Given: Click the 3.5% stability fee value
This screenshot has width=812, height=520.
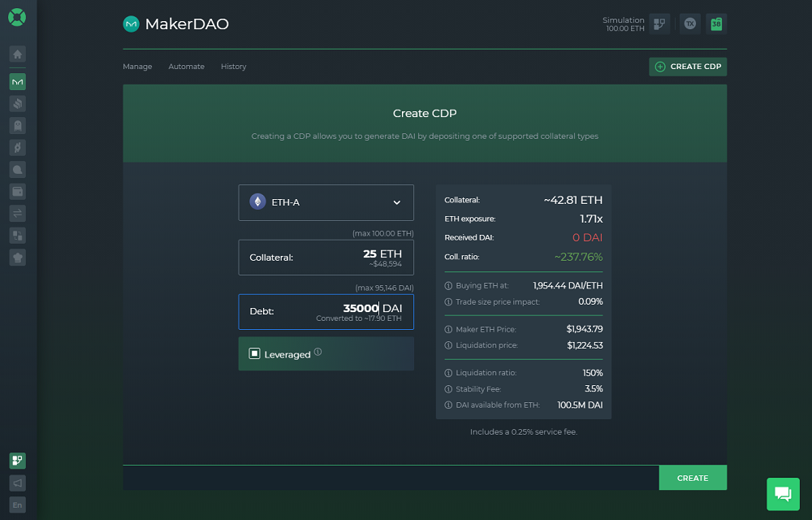Looking at the screenshot, I should tap(594, 389).
